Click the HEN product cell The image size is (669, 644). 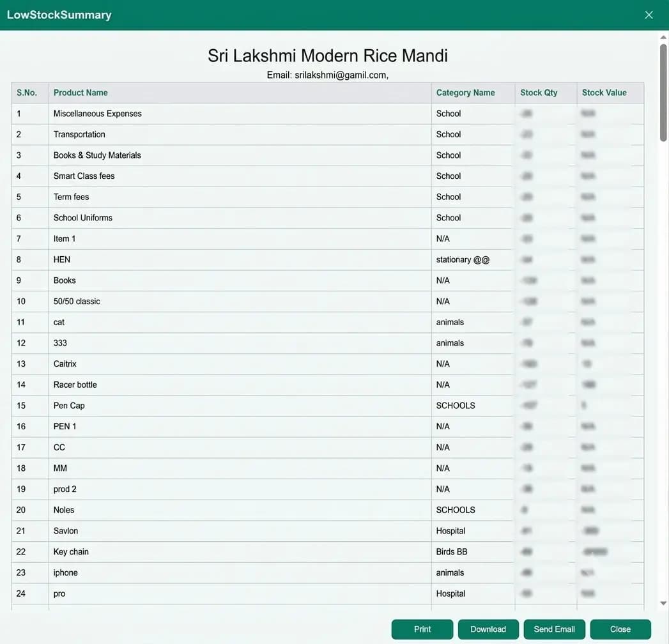pyautogui.click(x=240, y=260)
